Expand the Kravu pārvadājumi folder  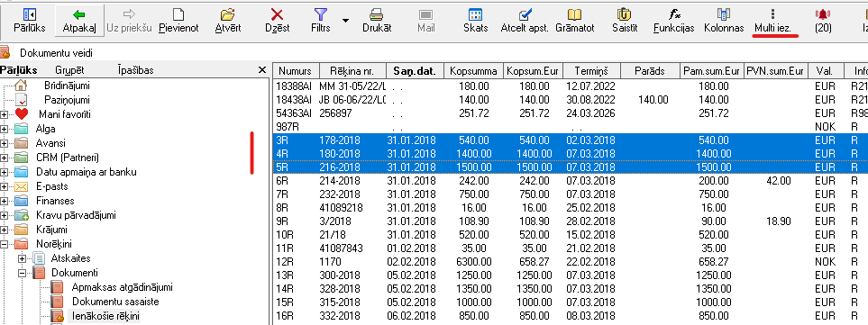[x=5, y=215]
